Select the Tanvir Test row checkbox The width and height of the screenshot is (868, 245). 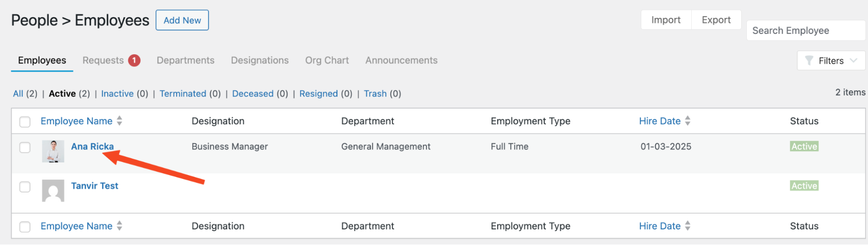click(x=25, y=187)
